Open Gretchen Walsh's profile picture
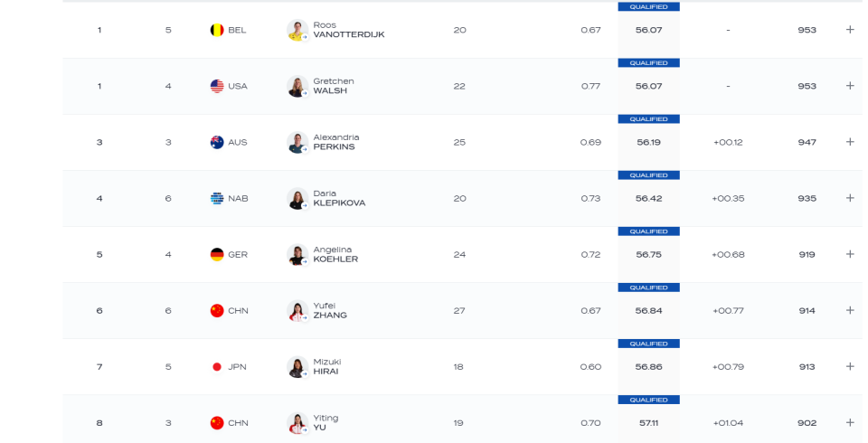The image size is (868, 443). [297, 86]
